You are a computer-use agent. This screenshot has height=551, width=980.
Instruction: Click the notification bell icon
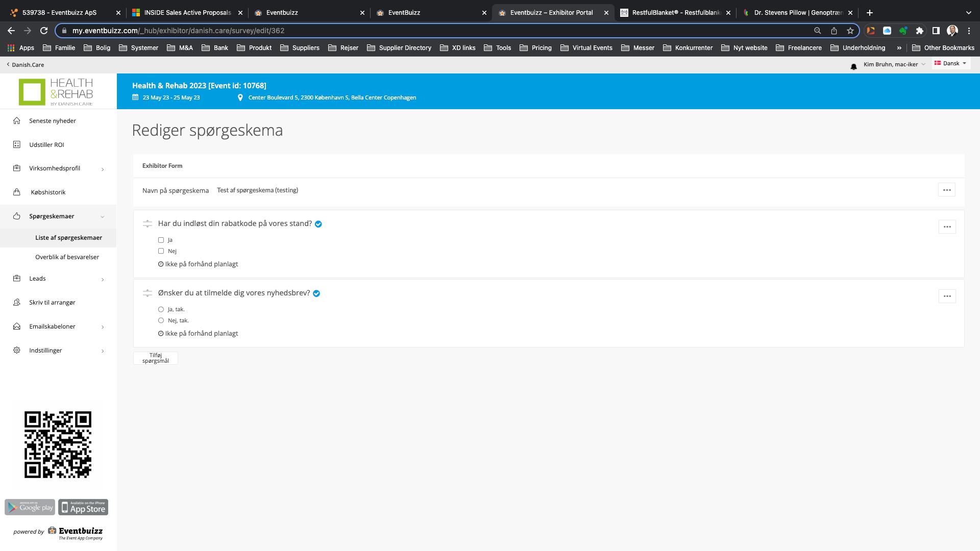pos(853,67)
